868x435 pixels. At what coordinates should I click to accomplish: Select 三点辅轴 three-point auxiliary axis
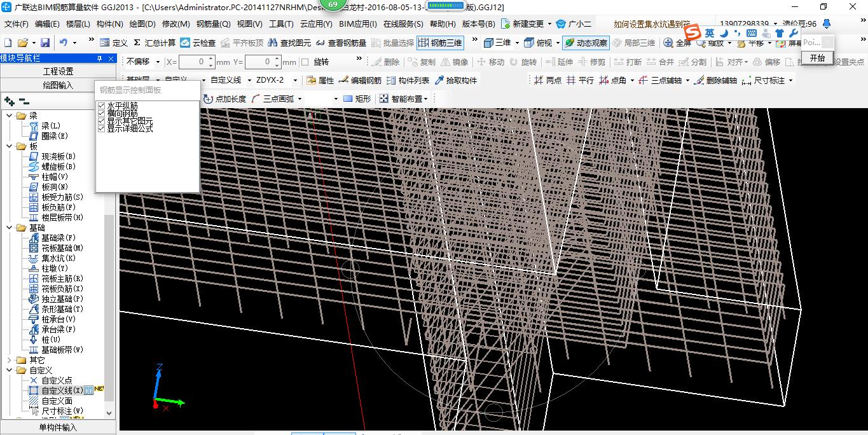point(660,80)
